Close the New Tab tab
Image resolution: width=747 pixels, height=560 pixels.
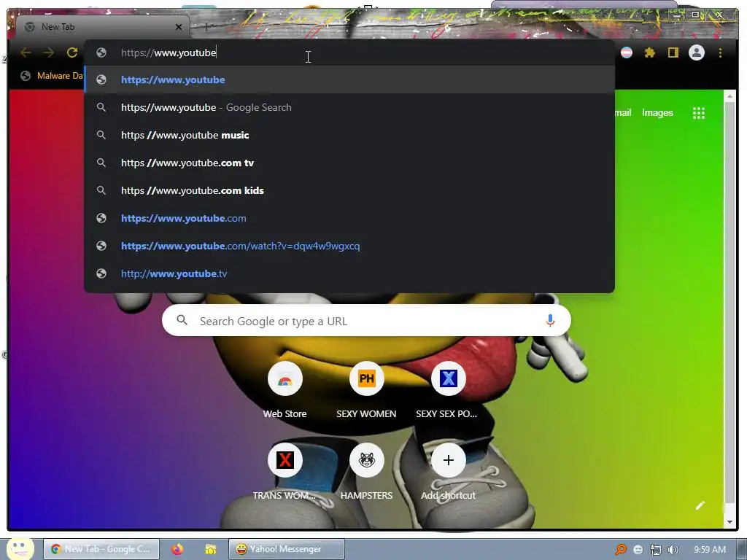(x=179, y=27)
